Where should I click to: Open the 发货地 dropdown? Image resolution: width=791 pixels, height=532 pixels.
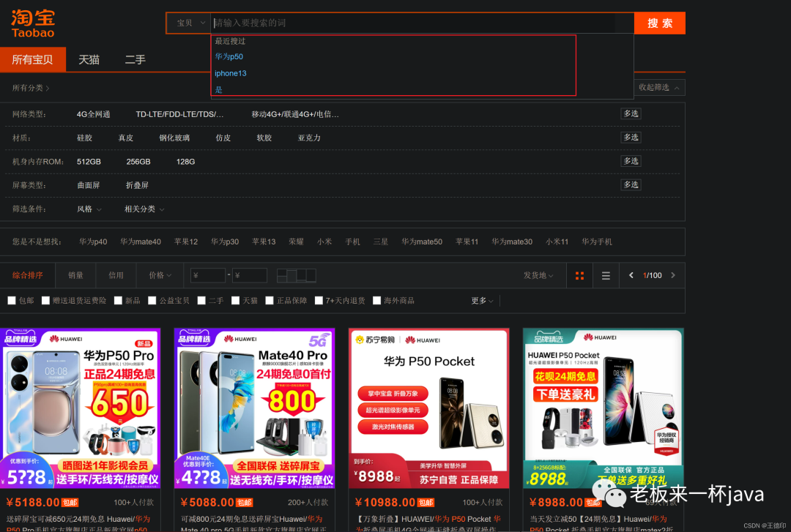pyautogui.click(x=538, y=275)
